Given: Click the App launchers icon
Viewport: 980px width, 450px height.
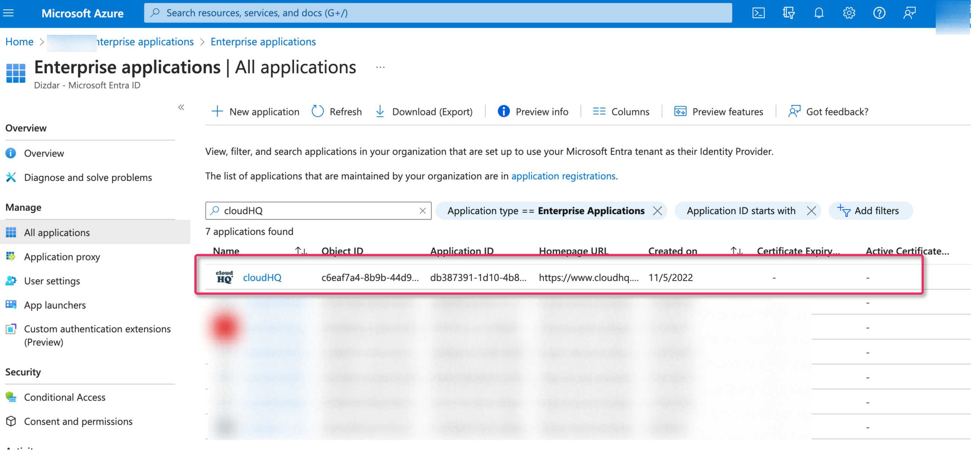Looking at the screenshot, I should [x=11, y=305].
